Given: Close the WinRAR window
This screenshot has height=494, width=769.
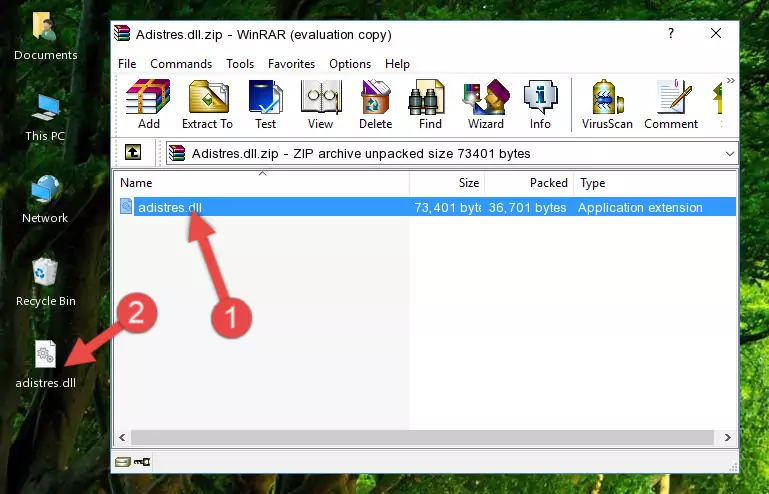Looking at the screenshot, I should pyautogui.click(x=716, y=33).
